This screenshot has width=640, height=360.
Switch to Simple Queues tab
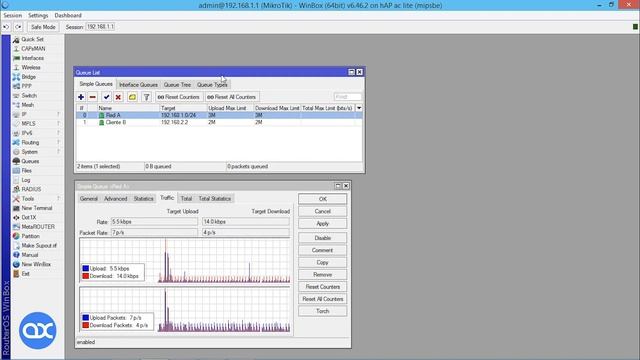pyautogui.click(x=96, y=84)
